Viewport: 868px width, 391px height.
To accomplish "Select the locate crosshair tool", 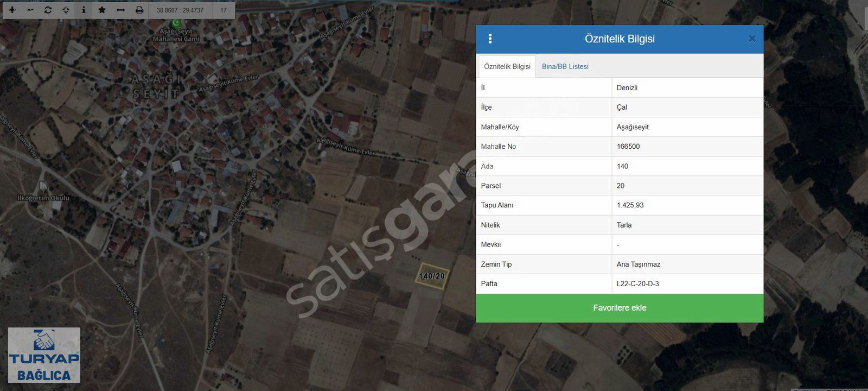I will tap(66, 10).
